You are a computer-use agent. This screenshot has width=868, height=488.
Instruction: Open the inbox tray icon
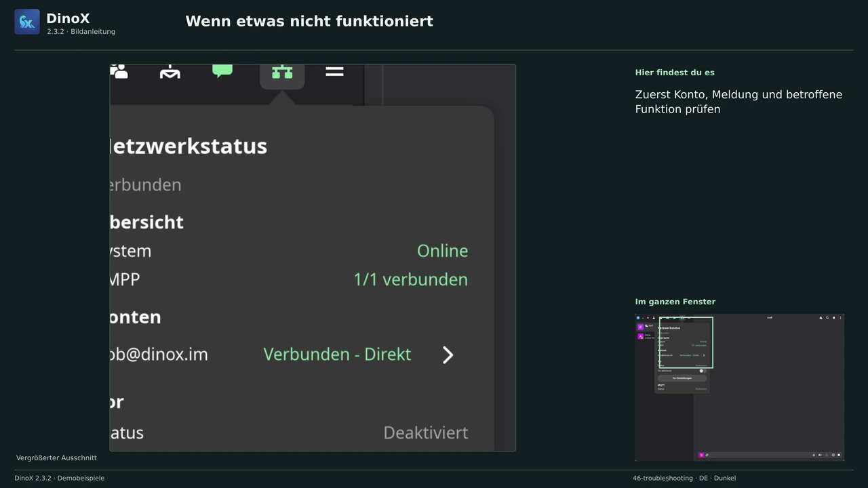pos(170,71)
